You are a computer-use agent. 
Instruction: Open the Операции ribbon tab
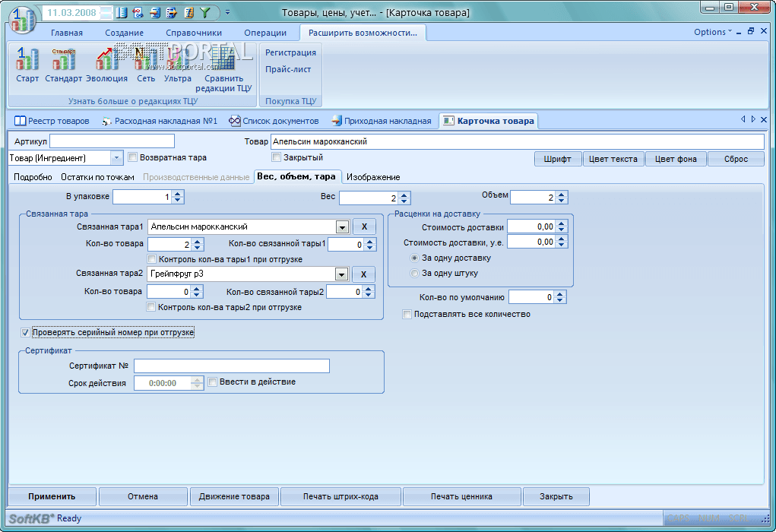[265, 33]
